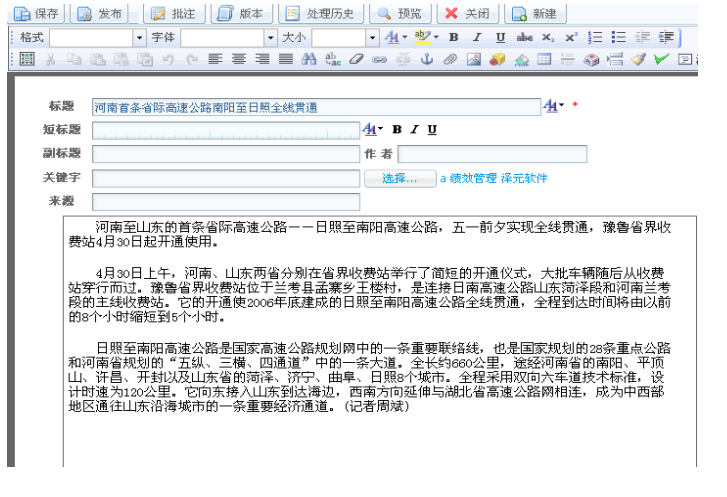This screenshot has height=497, width=727.
Task: Insert anchor icon
Action: (x=427, y=59)
